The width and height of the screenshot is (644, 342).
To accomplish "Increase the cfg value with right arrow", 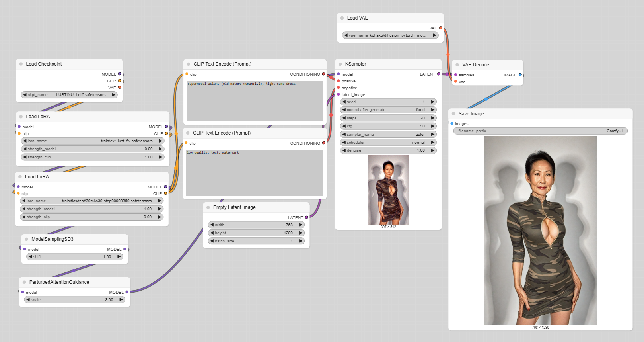I will pos(433,126).
